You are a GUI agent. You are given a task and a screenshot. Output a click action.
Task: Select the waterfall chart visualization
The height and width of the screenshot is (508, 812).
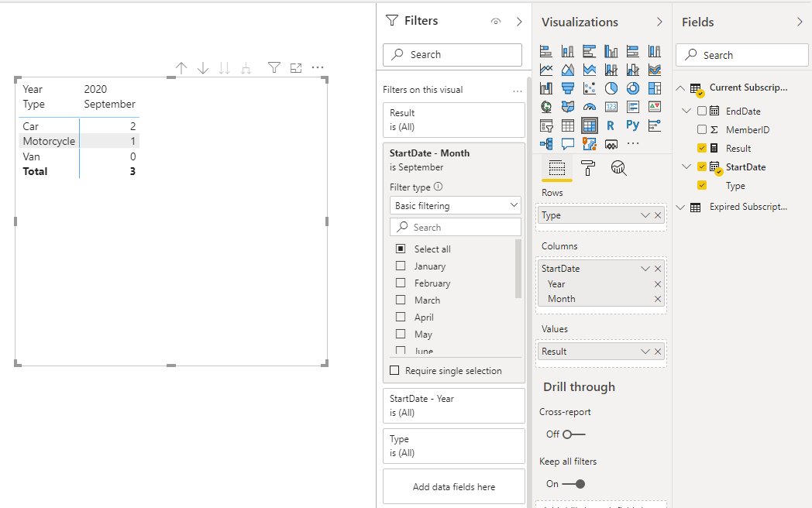coord(545,88)
